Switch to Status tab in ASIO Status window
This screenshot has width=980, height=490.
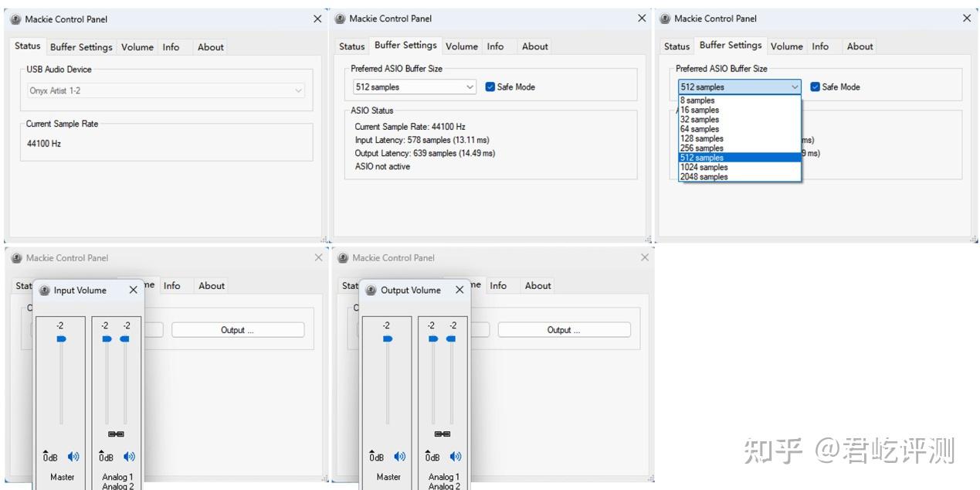click(352, 46)
